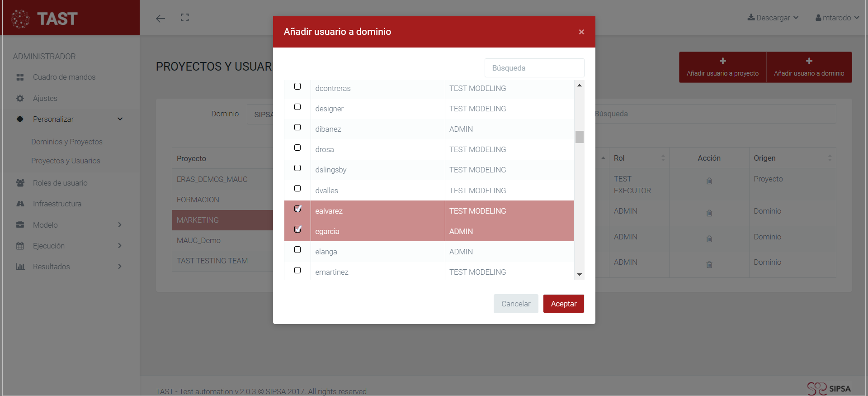
Task: Delete the TEST EXECUTOR row via trash icon
Action: pos(709,181)
